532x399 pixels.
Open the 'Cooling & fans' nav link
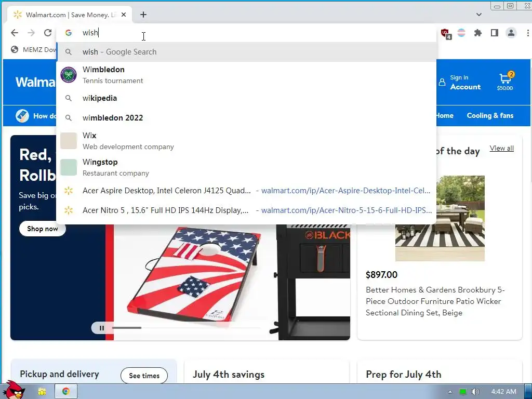coord(490,115)
